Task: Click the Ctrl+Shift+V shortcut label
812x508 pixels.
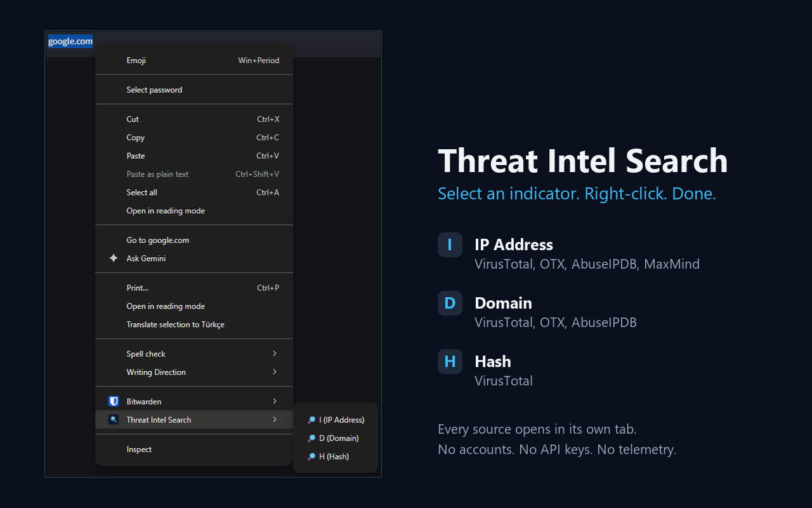Action: click(258, 175)
